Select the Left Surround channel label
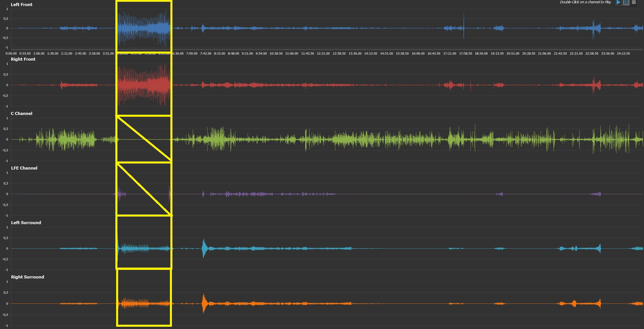644x329 pixels. (26, 223)
